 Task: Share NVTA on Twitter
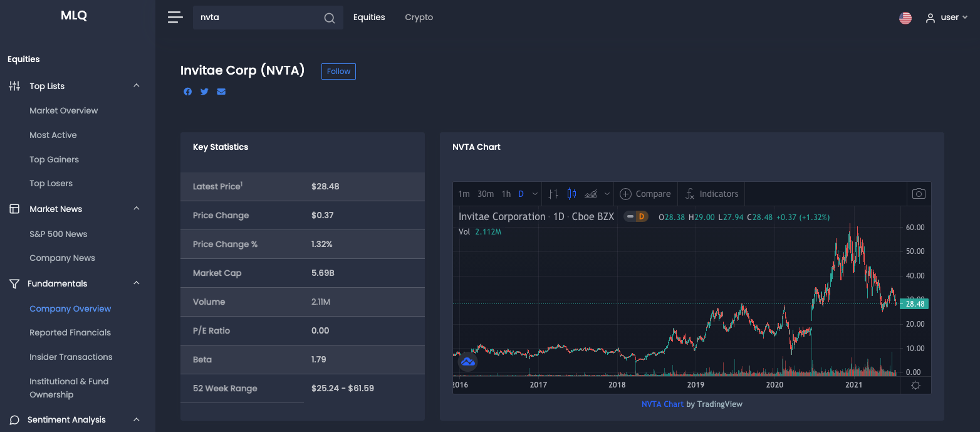coord(204,92)
